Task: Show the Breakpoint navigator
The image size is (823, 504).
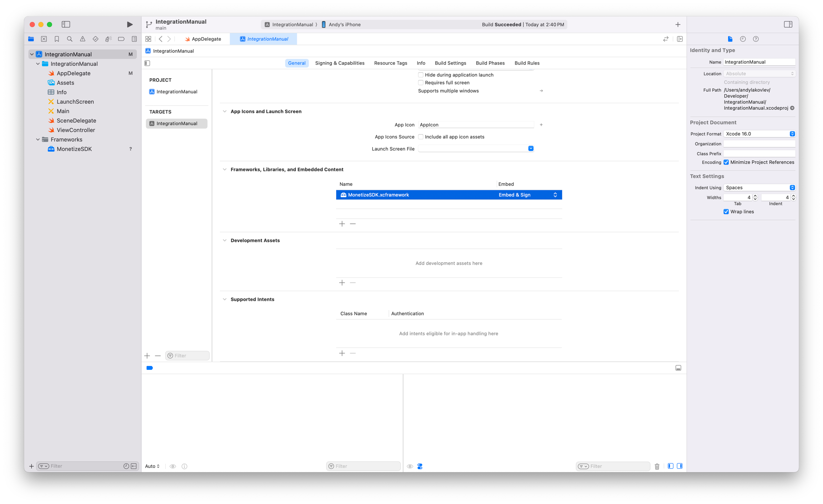Action: [x=121, y=39]
